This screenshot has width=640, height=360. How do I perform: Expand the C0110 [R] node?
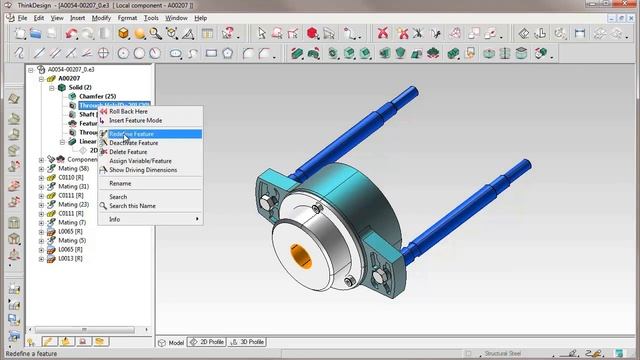pos(41,178)
